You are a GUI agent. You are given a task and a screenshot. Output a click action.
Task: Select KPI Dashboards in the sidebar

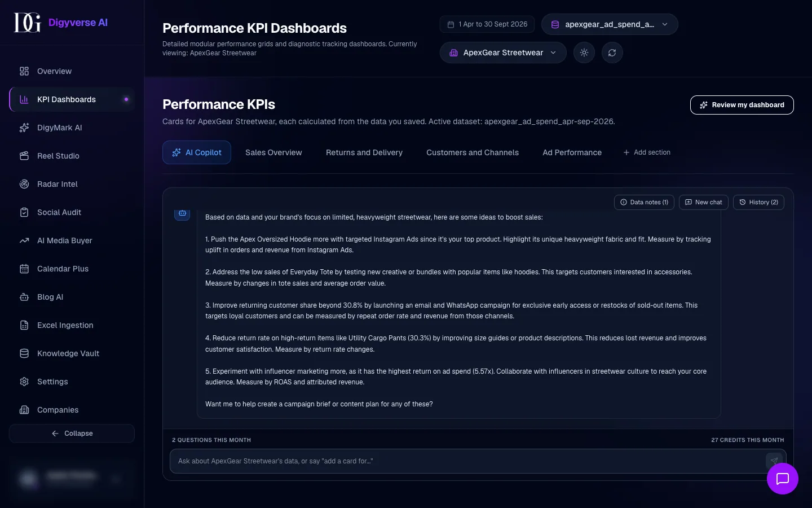[x=72, y=99]
